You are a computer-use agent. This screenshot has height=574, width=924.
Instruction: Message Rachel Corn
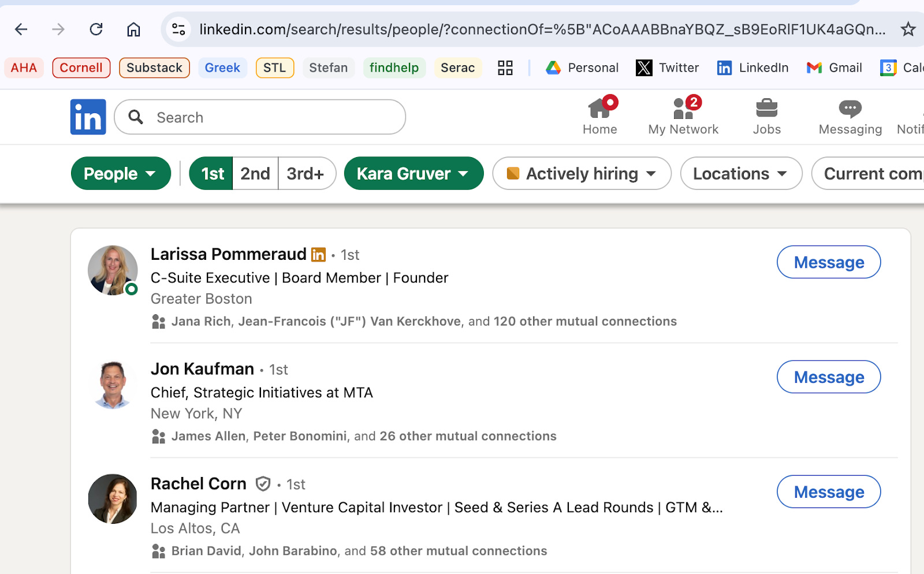[x=829, y=492]
